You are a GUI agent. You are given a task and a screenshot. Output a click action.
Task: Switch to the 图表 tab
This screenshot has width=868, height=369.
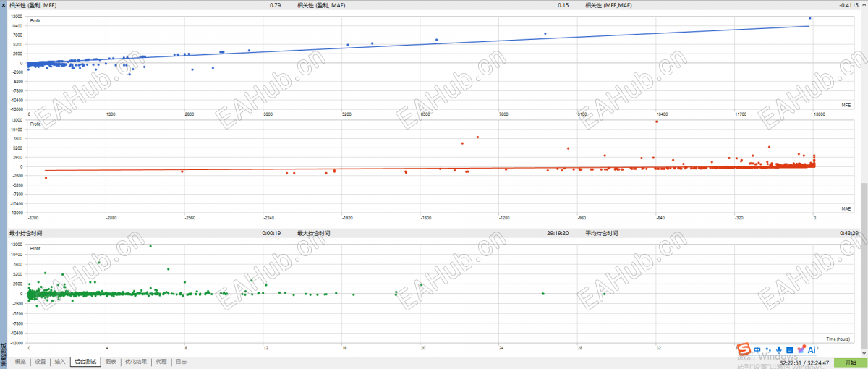tap(111, 361)
